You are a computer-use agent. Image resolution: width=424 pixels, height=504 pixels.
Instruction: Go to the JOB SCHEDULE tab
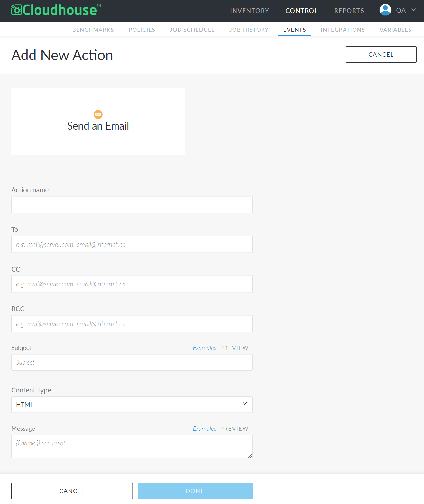(192, 30)
